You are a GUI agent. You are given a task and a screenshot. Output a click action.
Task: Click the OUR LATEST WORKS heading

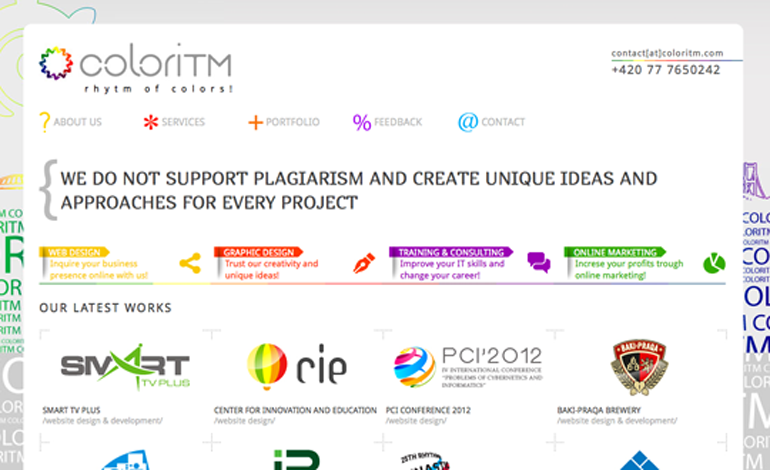click(x=106, y=308)
